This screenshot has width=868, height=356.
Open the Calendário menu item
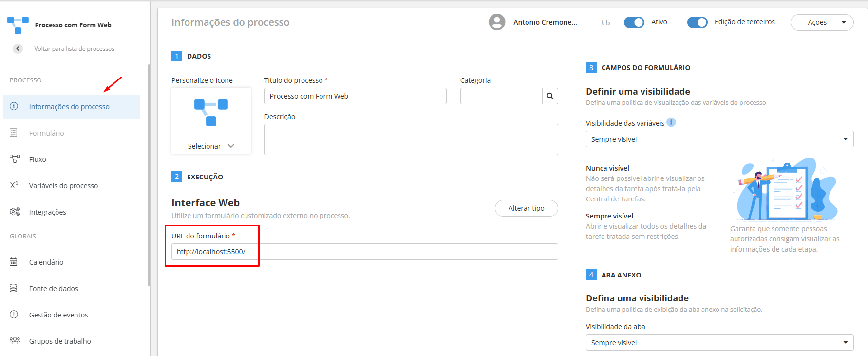point(72,262)
